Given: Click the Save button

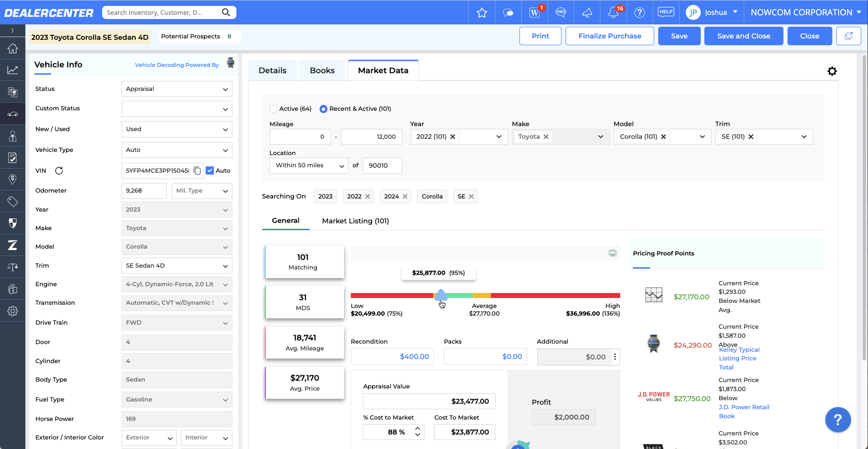Looking at the screenshot, I should 679,36.
